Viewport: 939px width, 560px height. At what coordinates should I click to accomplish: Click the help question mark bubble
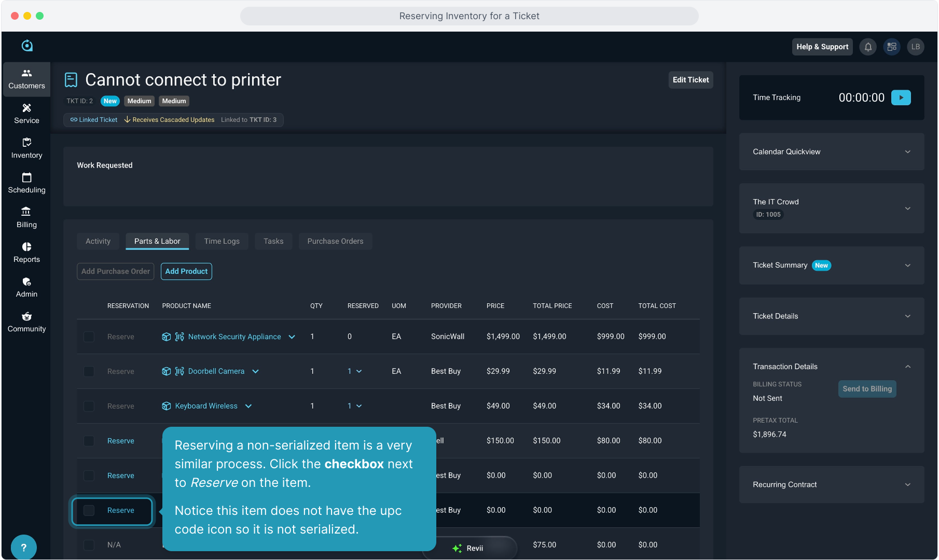point(23,547)
